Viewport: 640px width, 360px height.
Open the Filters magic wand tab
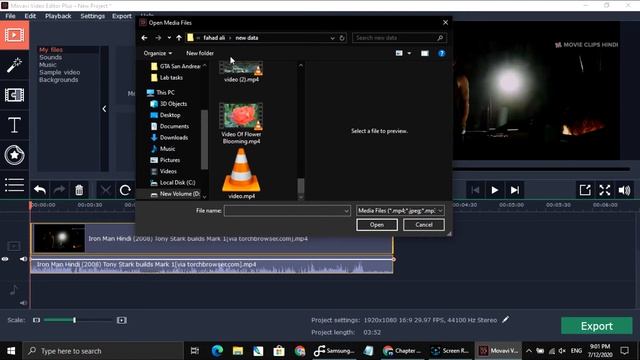coord(14,65)
